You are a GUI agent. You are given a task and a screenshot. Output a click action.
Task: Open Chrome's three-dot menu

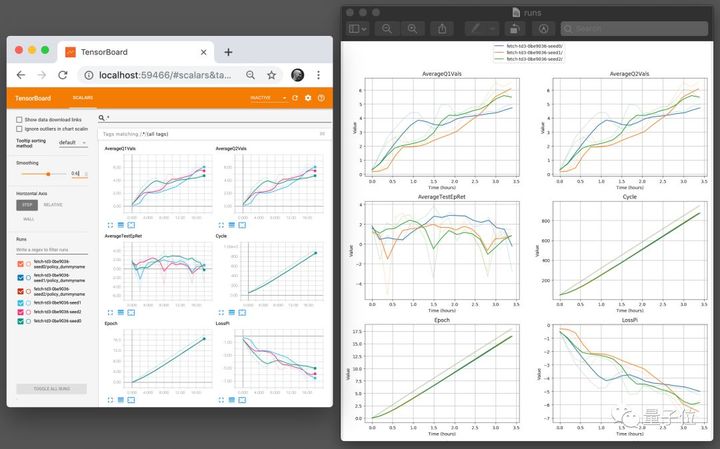point(318,75)
